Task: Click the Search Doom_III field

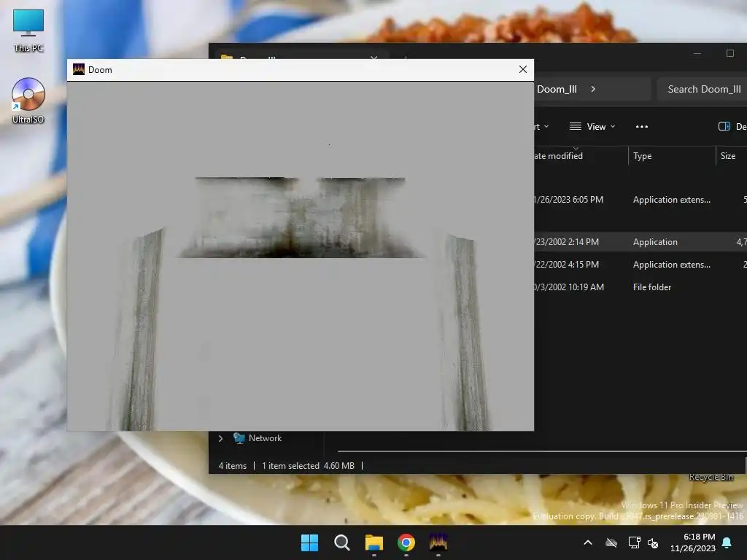Action: (703, 89)
